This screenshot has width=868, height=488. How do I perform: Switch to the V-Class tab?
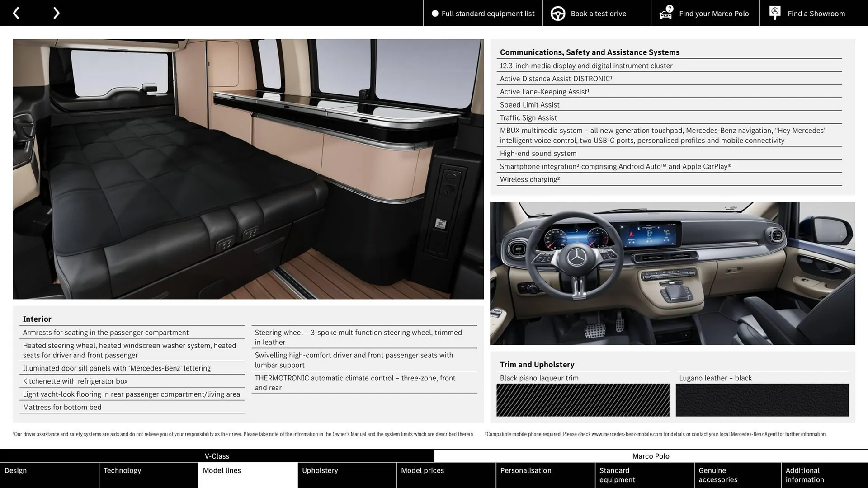click(217, 456)
